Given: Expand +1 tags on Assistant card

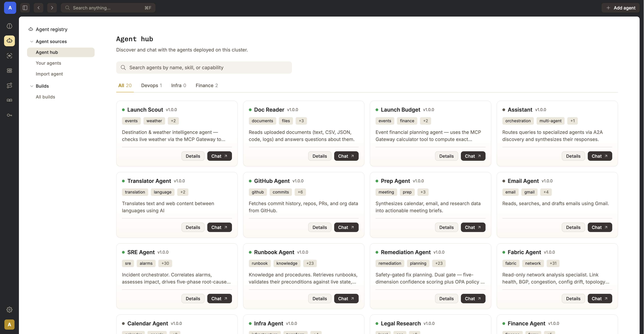Looking at the screenshot, I should [x=572, y=121].
